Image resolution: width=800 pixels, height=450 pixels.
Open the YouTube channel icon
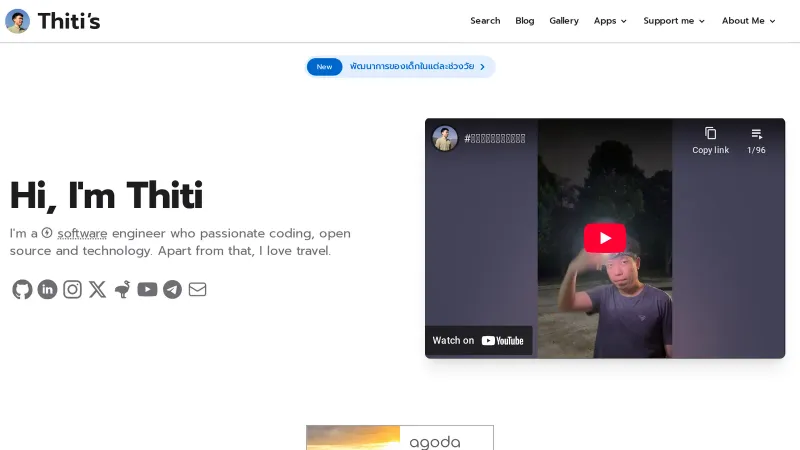click(x=147, y=290)
